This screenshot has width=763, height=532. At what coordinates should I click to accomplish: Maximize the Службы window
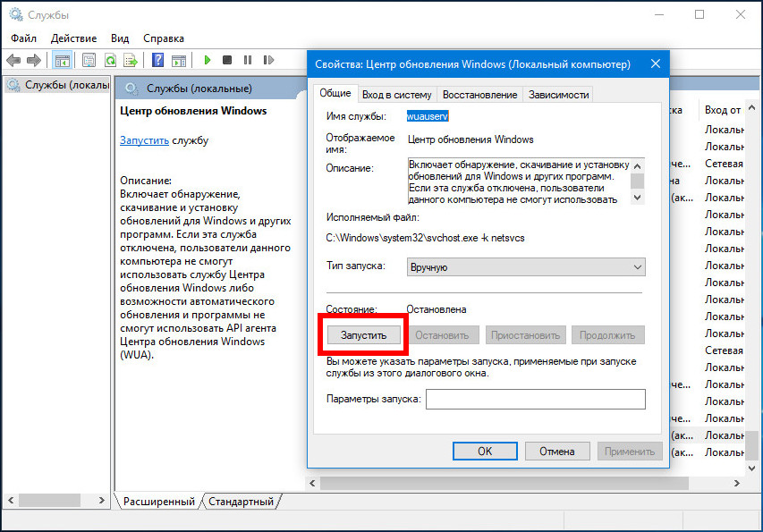click(699, 14)
